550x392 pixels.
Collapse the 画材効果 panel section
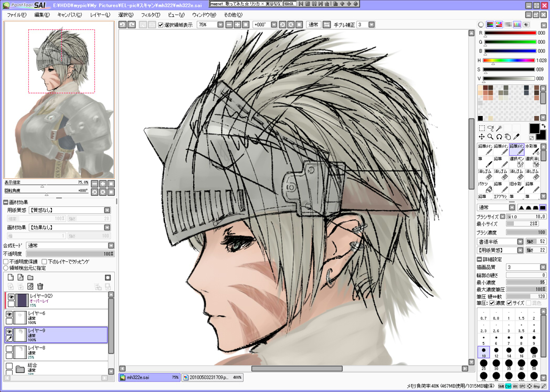click(6, 203)
